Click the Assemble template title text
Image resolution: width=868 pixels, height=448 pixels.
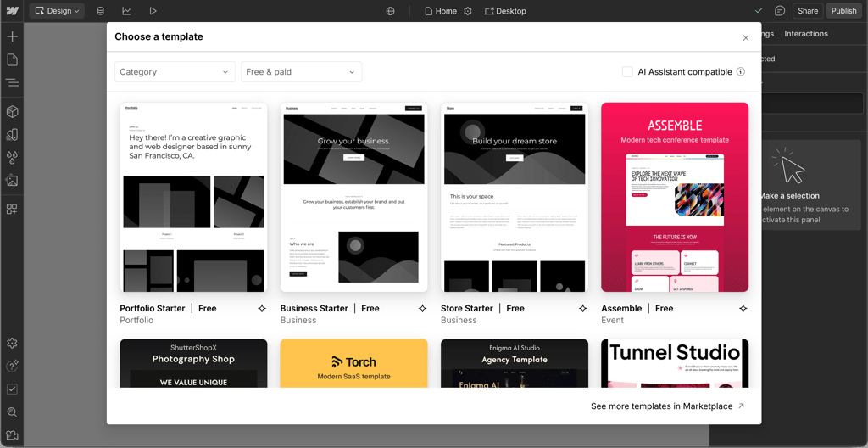tap(621, 308)
